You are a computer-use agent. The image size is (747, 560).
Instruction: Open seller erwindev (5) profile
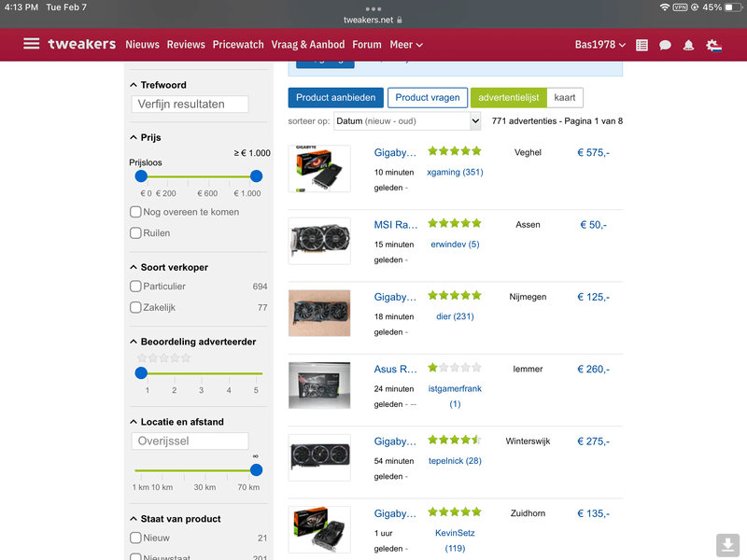click(x=455, y=245)
